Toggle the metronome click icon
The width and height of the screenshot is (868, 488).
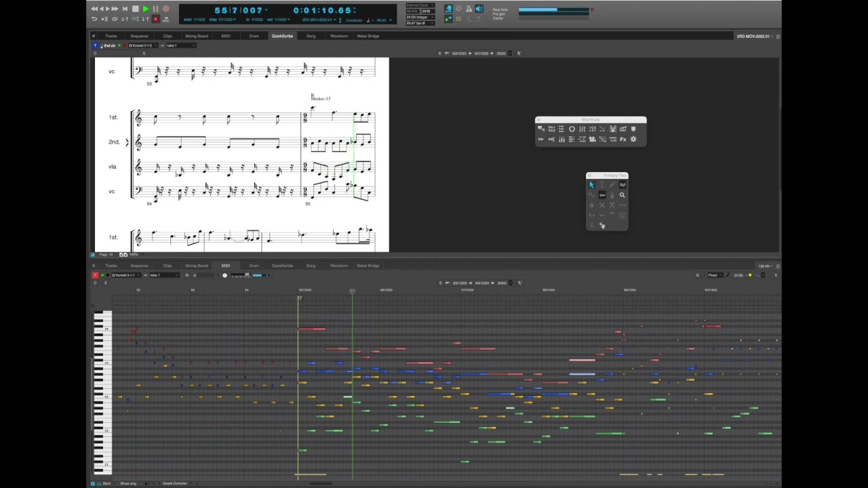click(x=469, y=9)
